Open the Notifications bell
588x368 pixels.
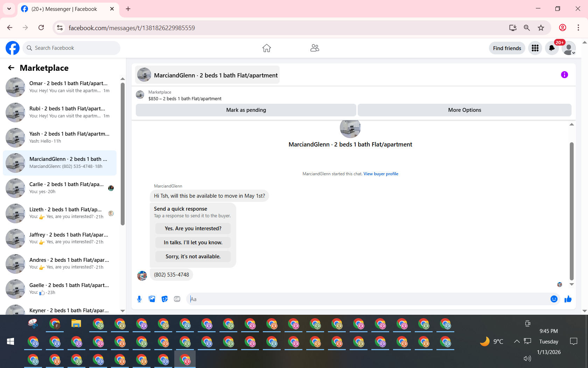coord(552,48)
